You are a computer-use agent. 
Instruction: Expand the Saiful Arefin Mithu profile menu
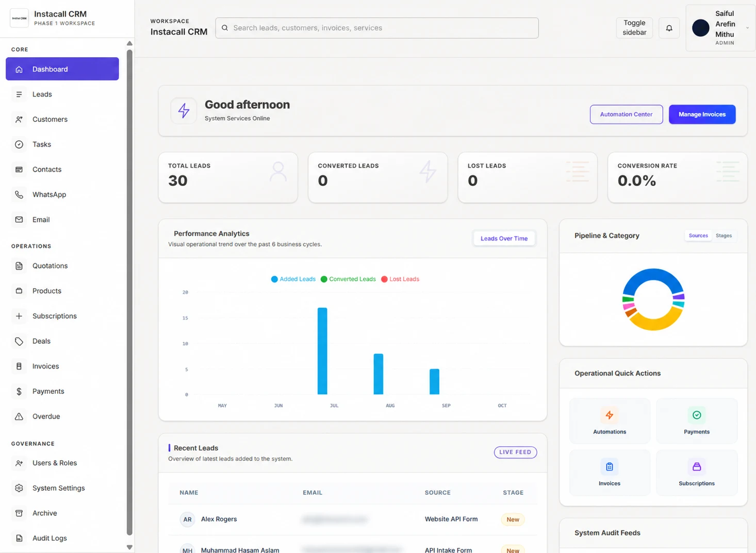[720, 28]
